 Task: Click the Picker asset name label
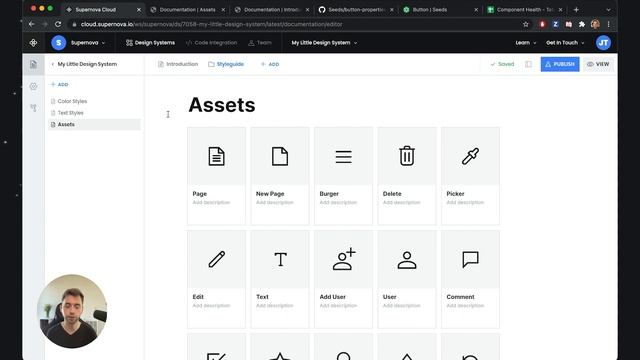[456, 194]
